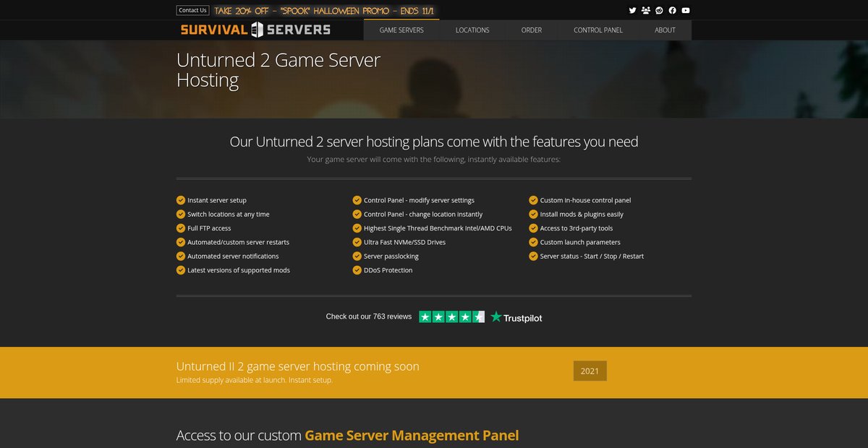Open the Reddit social icon
The image size is (868, 448).
659,10
